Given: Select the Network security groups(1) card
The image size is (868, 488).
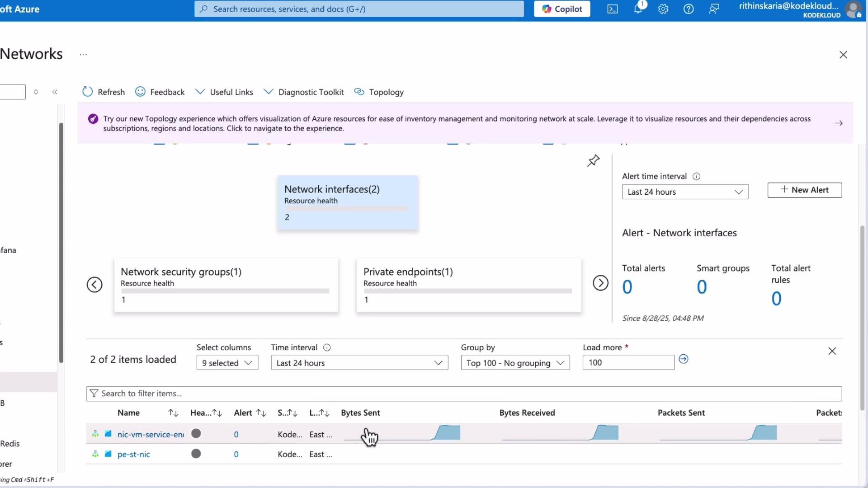Looking at the screenshot, I should click(226, 285).
